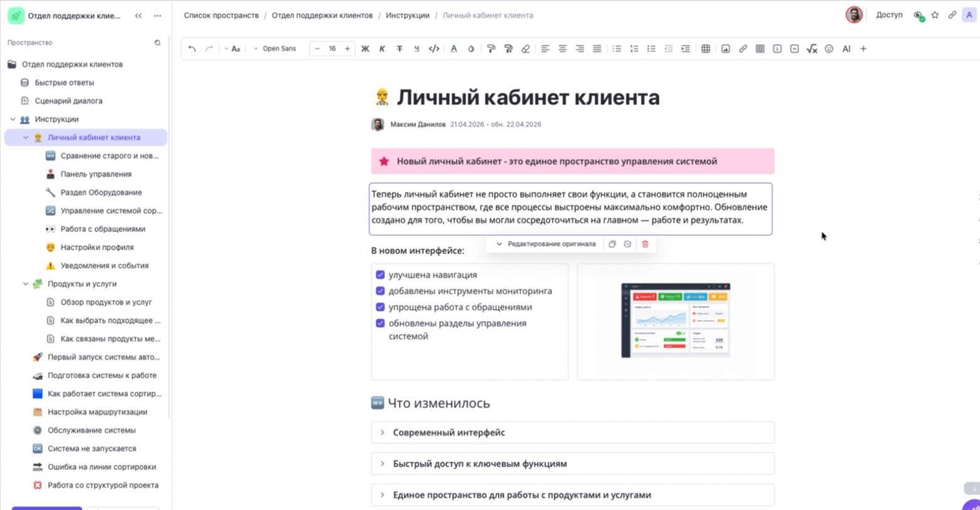
Task: Decrease font size with minus
Action: tap(317, 48)
